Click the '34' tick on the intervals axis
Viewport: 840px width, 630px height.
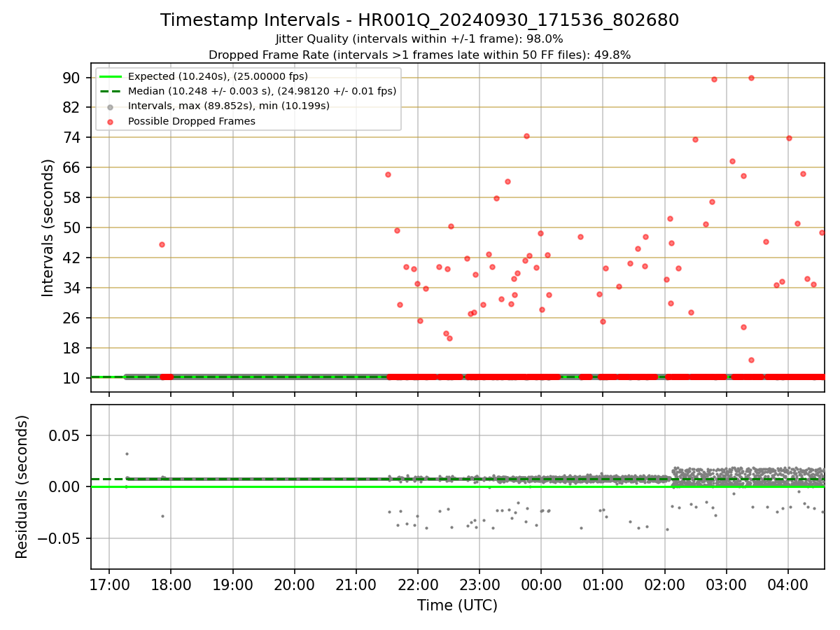click(72, 288)
